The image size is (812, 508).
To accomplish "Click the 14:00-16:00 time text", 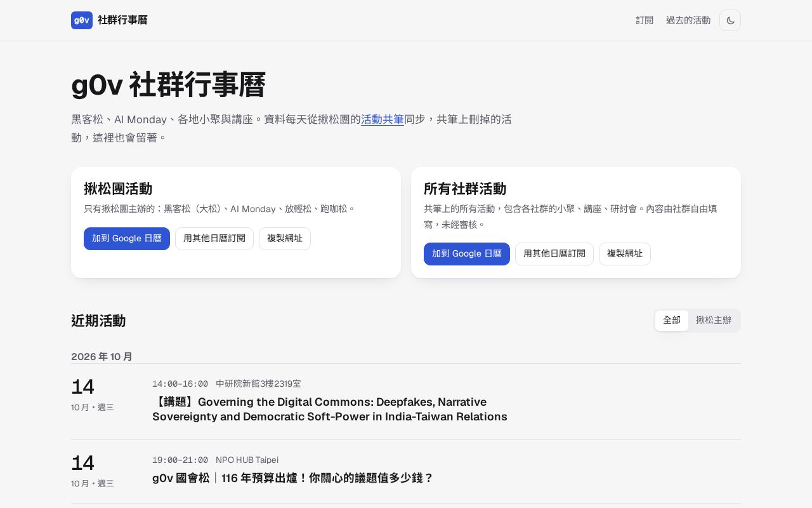I will point(180,384).
